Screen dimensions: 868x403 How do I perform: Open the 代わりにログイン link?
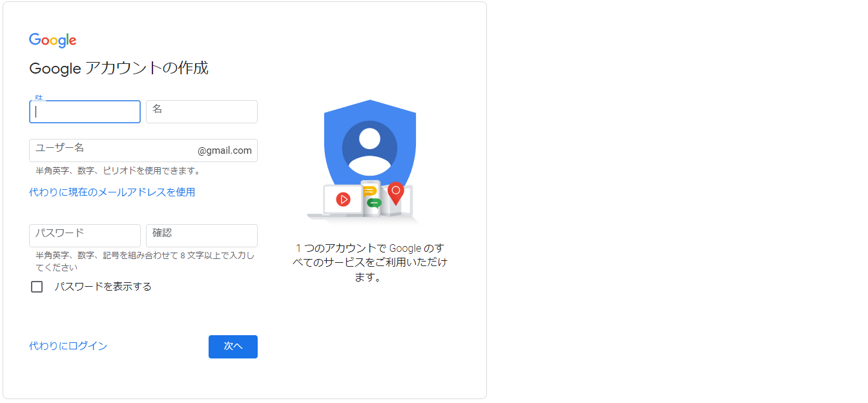pos(68,346)
